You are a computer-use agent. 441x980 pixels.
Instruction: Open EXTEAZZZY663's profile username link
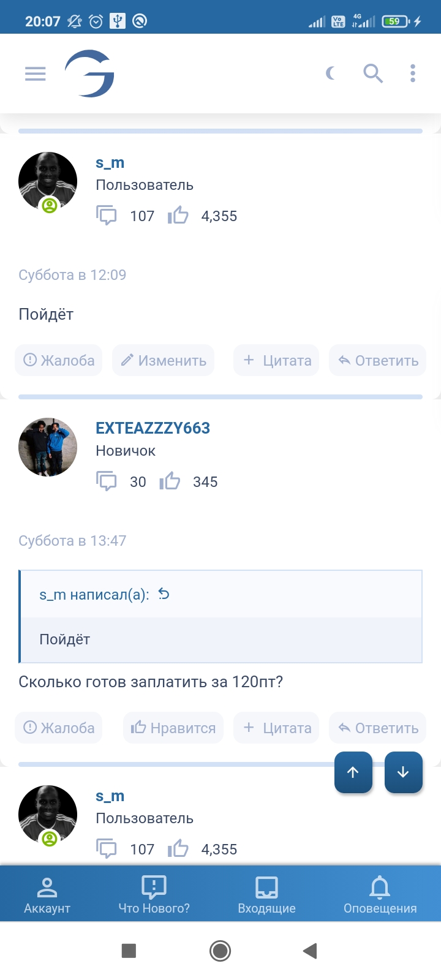tap(153, 428)
